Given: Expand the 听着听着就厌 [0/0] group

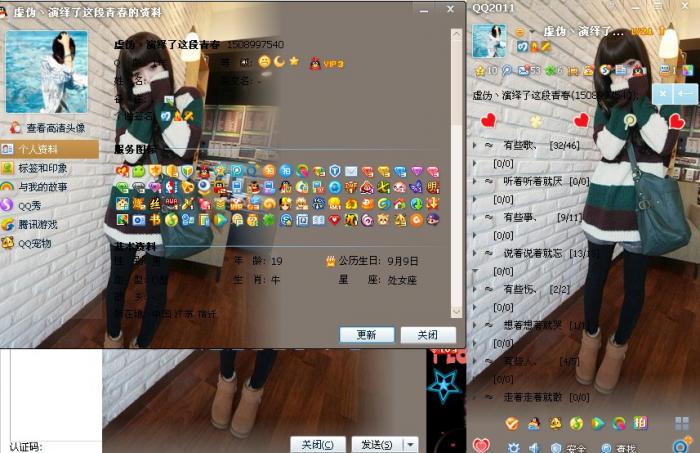Looking at the screenshot, I should click(x=531, y=181).
